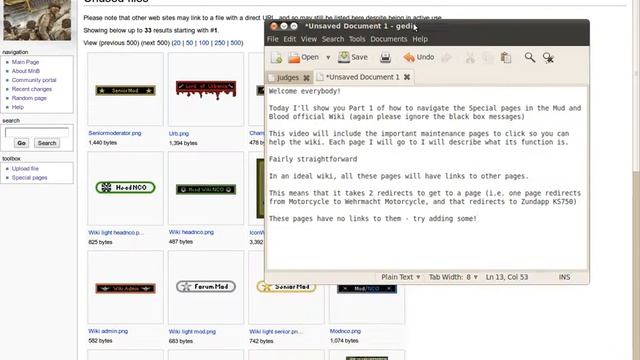This screenshot has height=360, width=640.
Task: Show 500 results per page link
Action: point(236,43)
